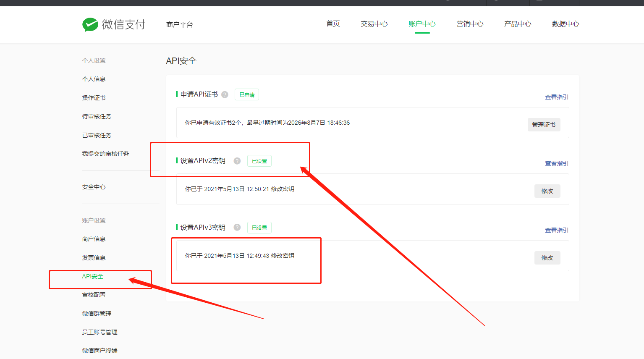Click the 个人设置 sidebar group header
The width and height of the screenshot is (644, 359).
click(x=94, y=60)
